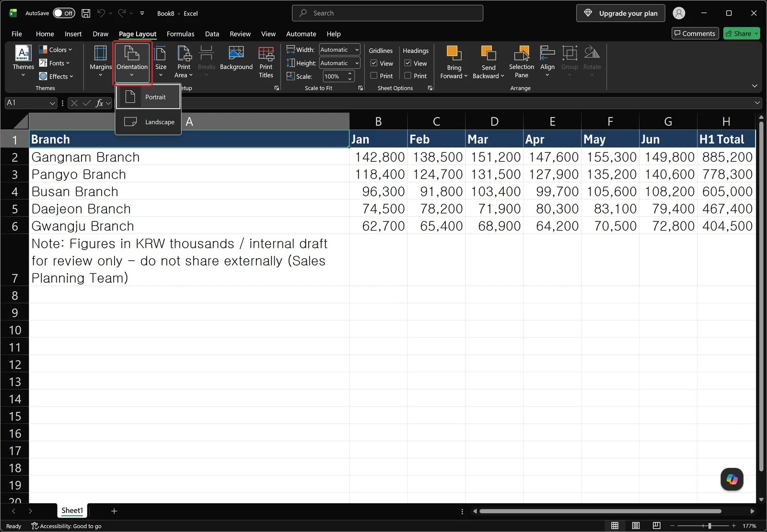Switch to the Home tab

(45, 34)
